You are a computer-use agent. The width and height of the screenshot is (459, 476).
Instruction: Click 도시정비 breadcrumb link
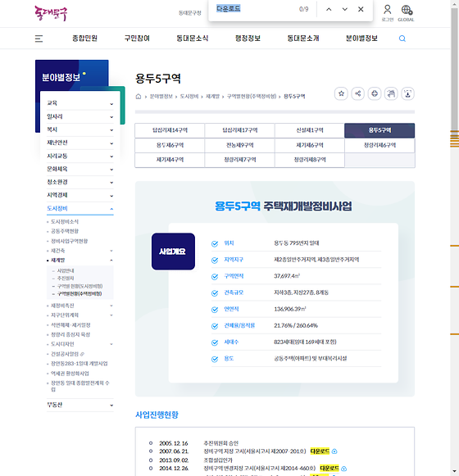pyautogui.click(x=189, y=97)
